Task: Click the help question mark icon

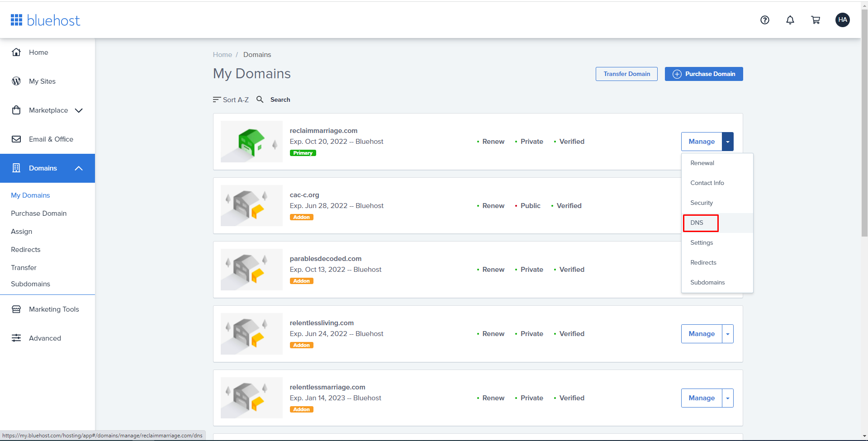Action: (x=764, y=20)
